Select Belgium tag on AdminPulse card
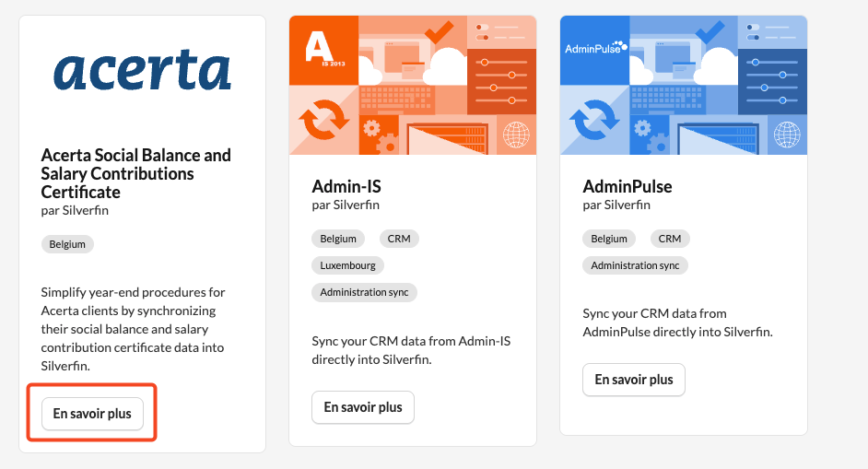 click(609, 239)
